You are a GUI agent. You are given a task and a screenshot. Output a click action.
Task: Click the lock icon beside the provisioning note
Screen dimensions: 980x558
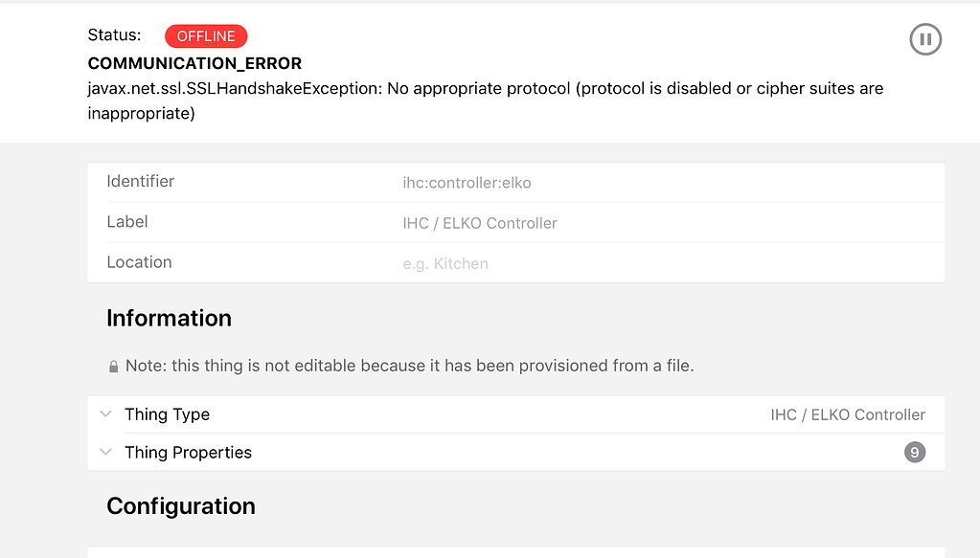click(x=113, y=366)
